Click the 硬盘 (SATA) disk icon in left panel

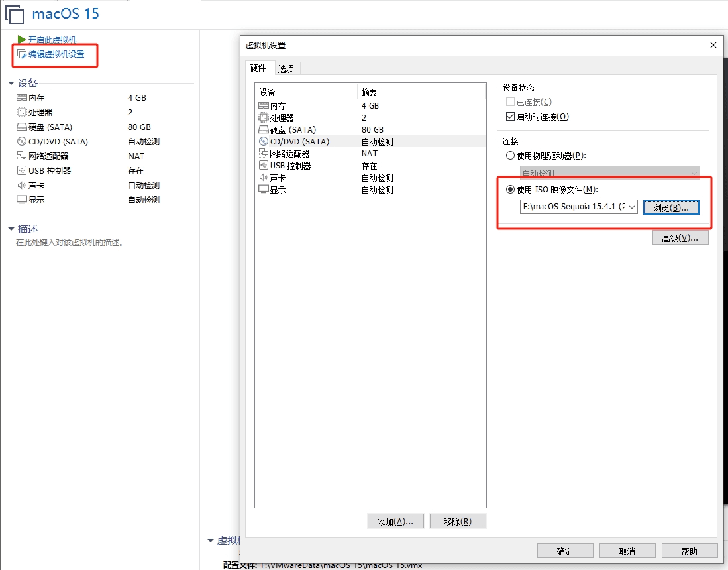coord(22,127)
